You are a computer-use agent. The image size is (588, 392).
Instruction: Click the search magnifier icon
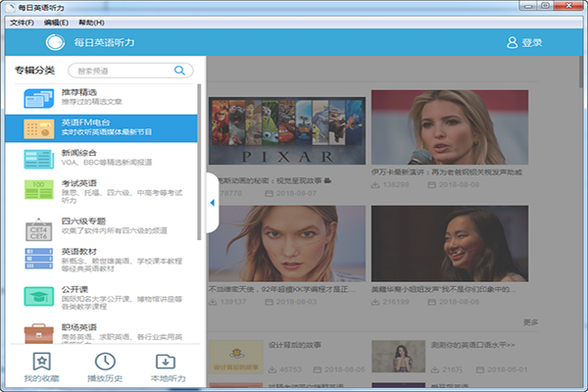coord(180,71)
